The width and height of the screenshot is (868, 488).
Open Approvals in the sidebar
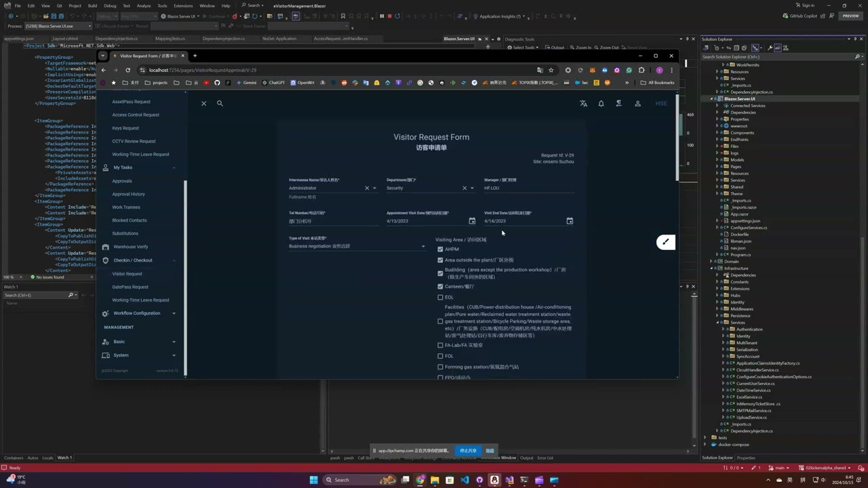pos(122,181)
